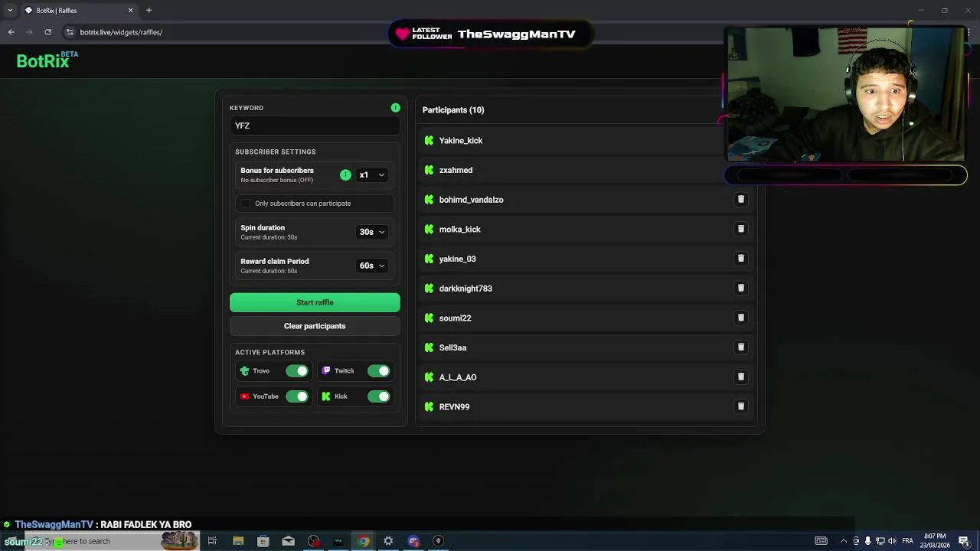980x551 pixels.
Task: Toggle the Kick platform switch
Action: tap(378, 396)
